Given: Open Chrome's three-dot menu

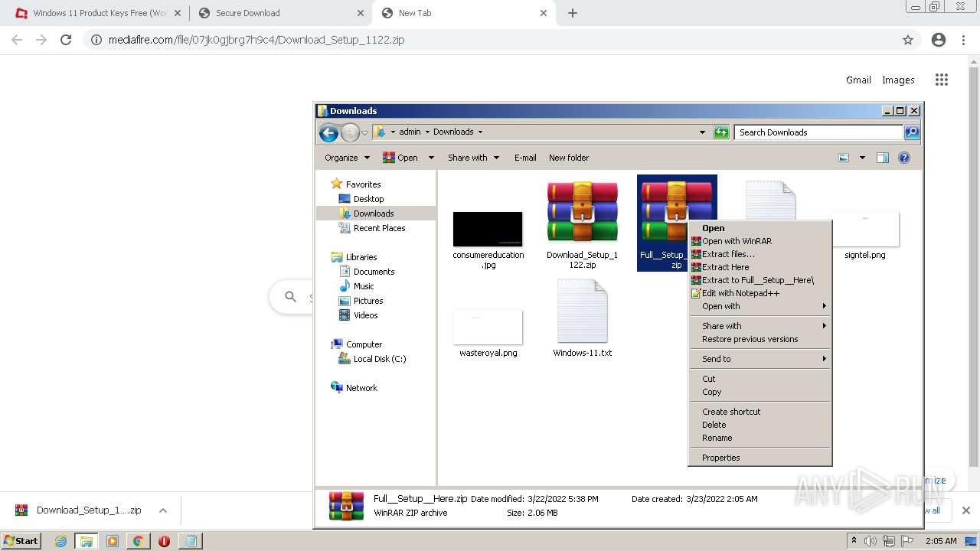Looking at the screenshot, I should pos(963,40).
